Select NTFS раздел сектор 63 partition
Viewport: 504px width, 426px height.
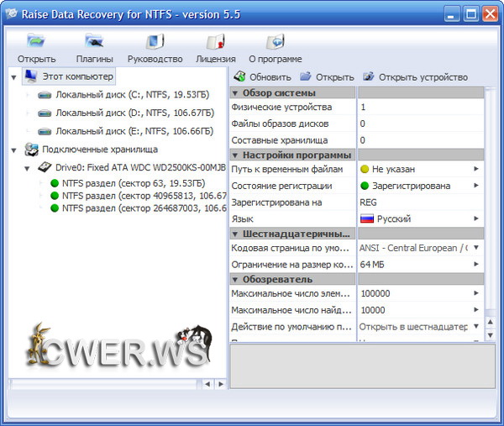point(132,183)
